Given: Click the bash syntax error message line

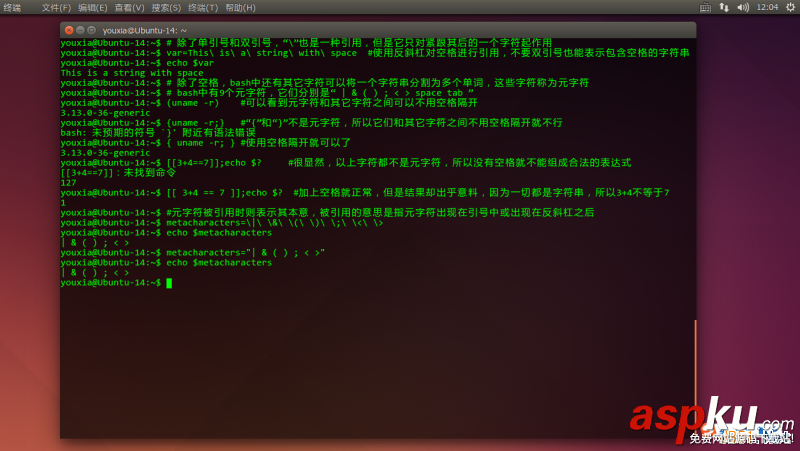Looking at the screenshot, I should click(x=158, y=133).
